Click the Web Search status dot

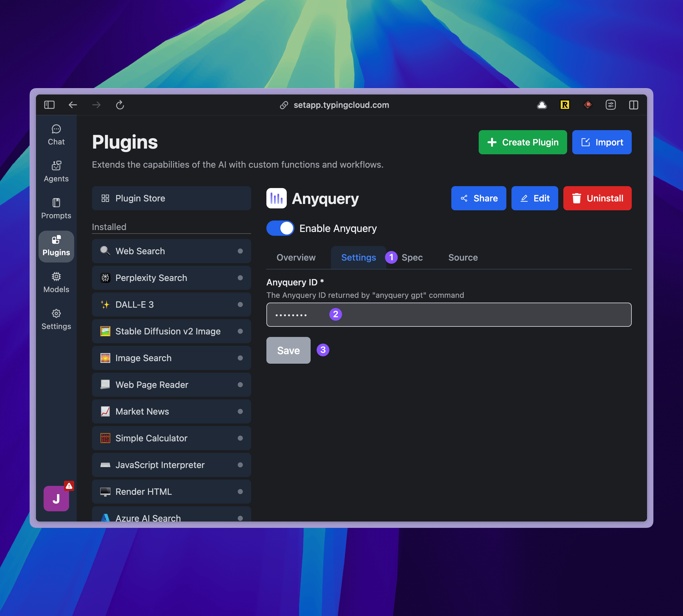[240, 251]
